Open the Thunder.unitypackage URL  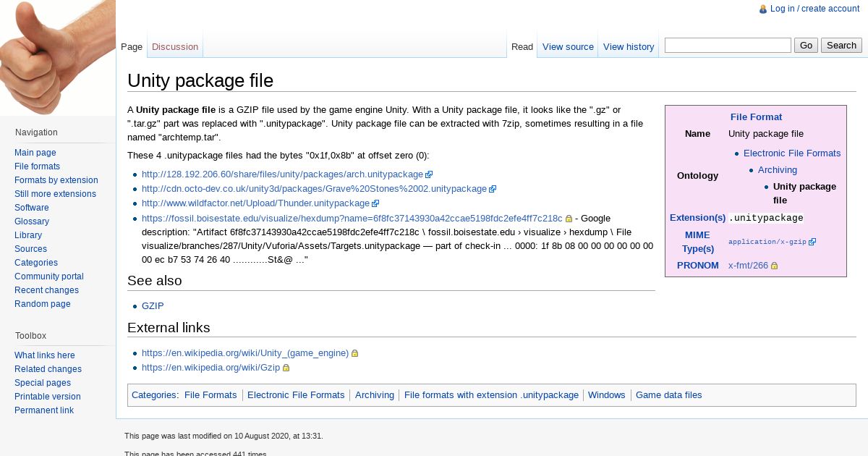pos(255,203)
